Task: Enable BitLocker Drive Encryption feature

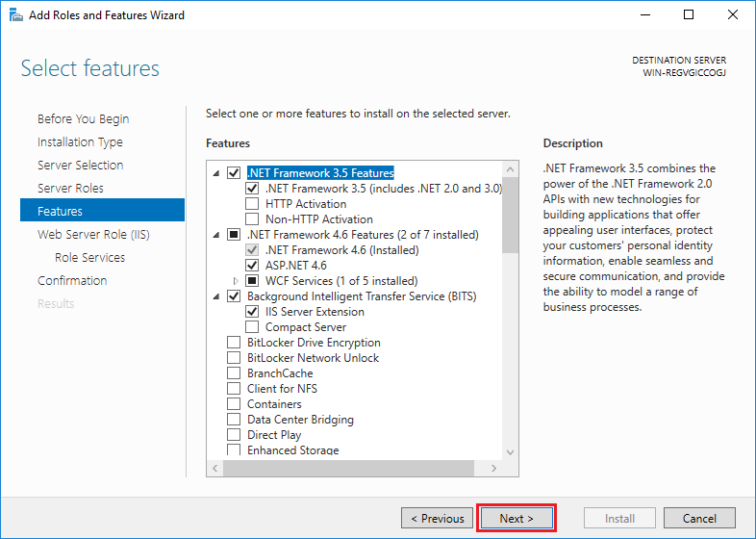Action: pos(234,343)
